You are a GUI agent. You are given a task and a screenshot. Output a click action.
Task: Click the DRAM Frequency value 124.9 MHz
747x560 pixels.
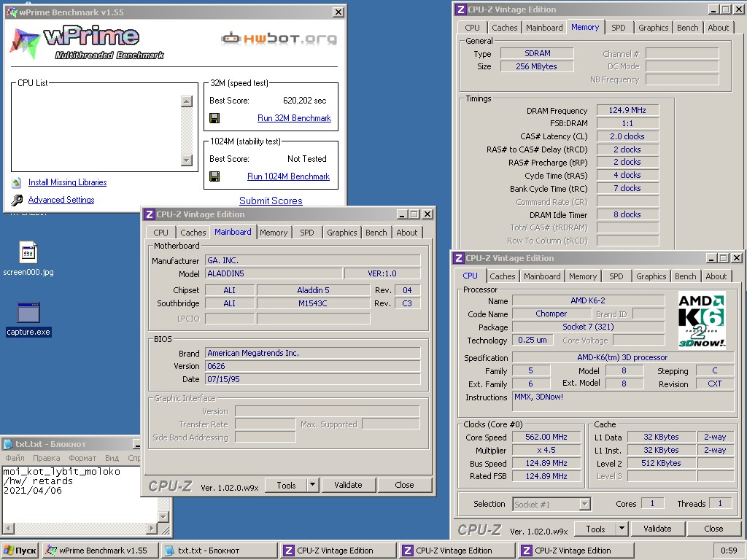(x=627, y=111)
